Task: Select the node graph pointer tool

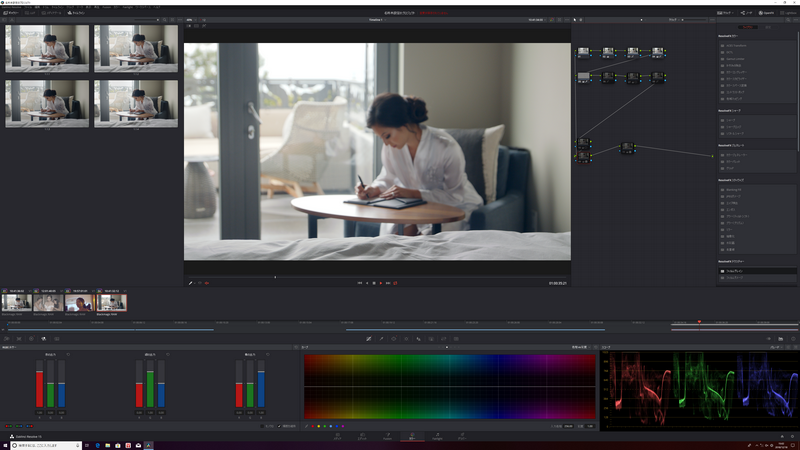Action: point(574,20)
